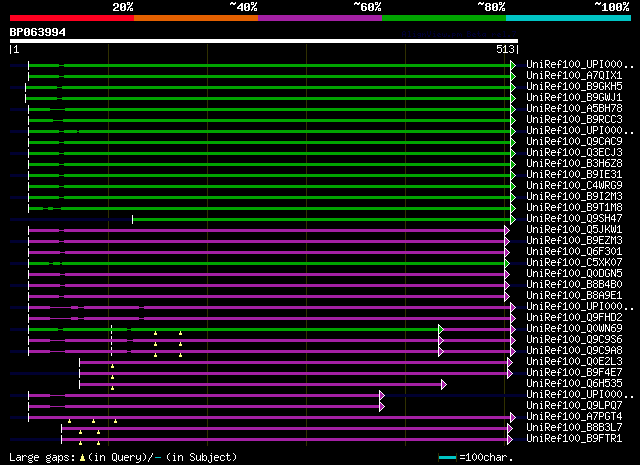Click on UniRef100_B9T1M8
Viewport: 640px width, 465px height.
tap(574, 208)
